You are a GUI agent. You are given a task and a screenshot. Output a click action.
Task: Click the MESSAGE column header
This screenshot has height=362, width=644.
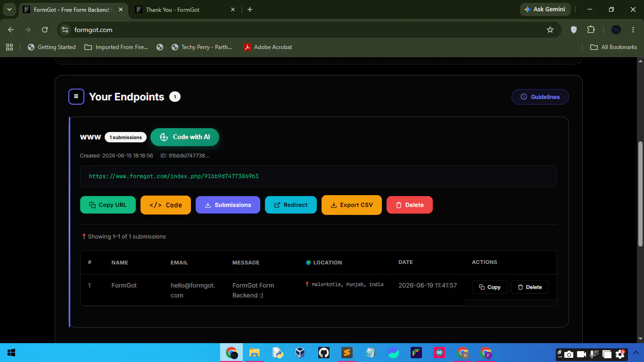click(246, 263)
